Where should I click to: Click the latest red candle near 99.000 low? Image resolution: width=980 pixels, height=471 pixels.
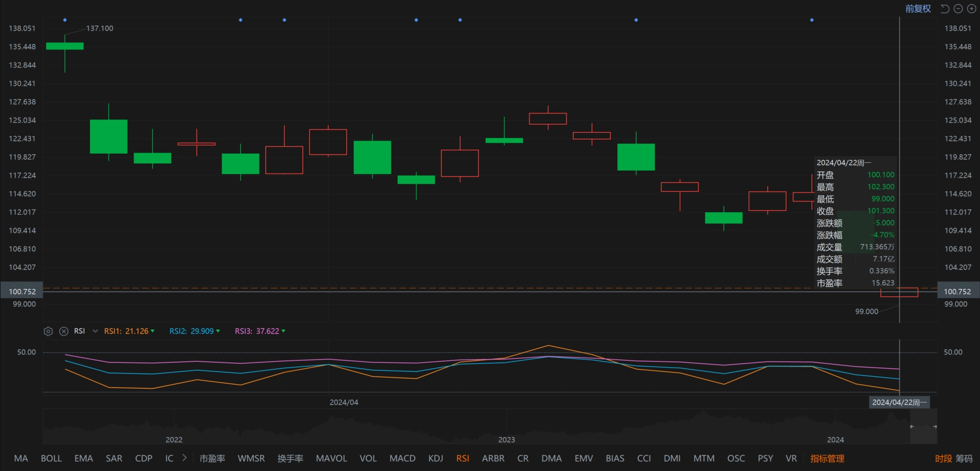click(899, 292)
